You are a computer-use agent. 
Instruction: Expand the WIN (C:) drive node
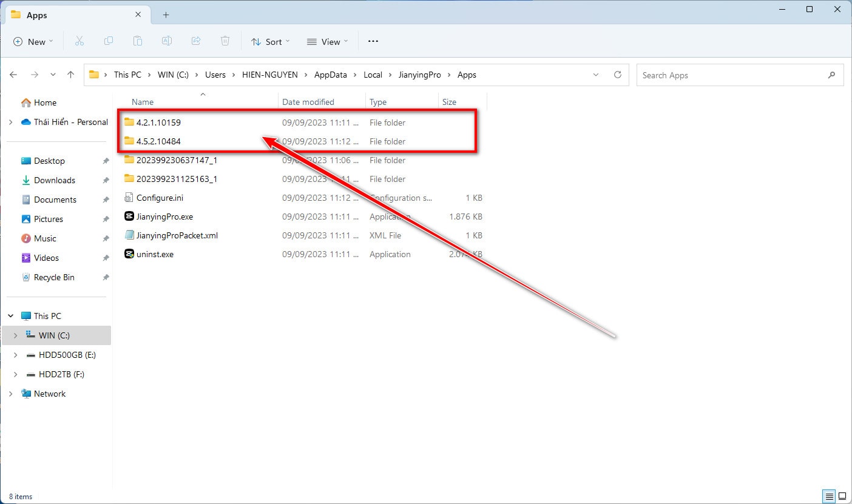pyautogui.click(x=15, y=335)
